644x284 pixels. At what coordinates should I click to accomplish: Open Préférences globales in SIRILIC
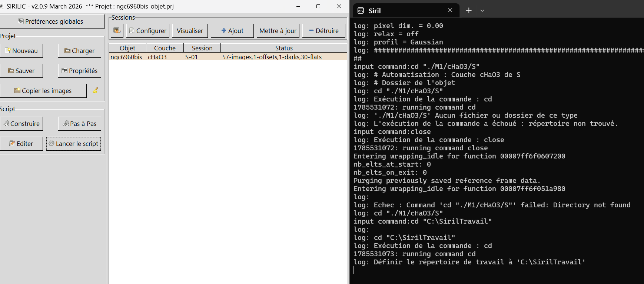pyautogui.click(x=52, y=21)
